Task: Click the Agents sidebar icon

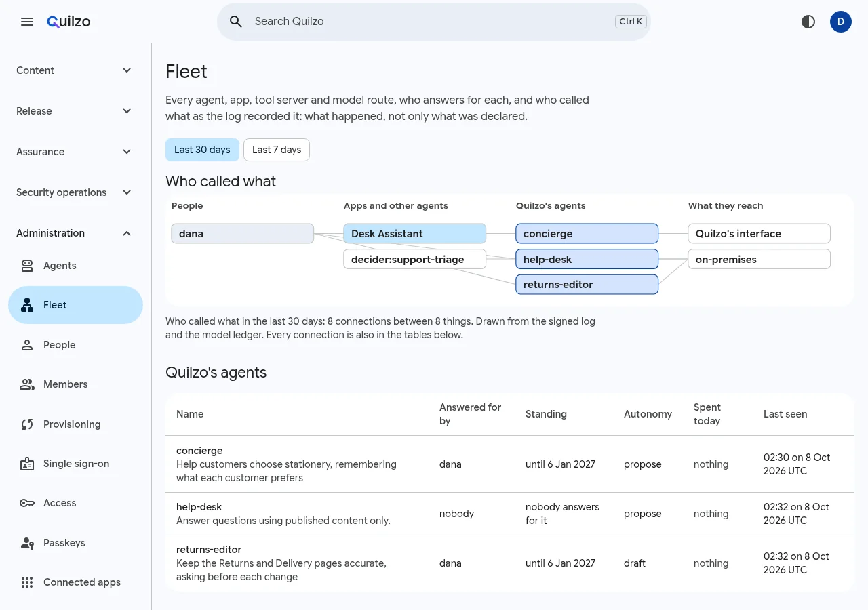Action: pyautogui.click(x=27, y=266)
